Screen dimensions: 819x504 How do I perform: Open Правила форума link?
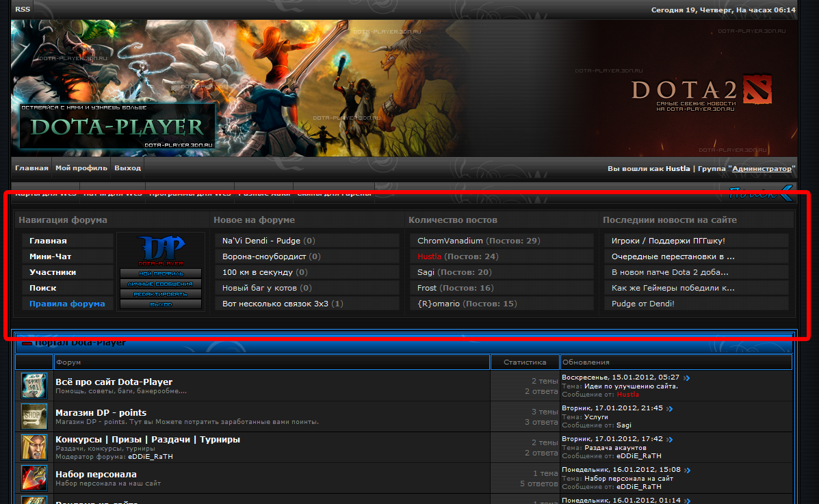[x=67, y=304]
